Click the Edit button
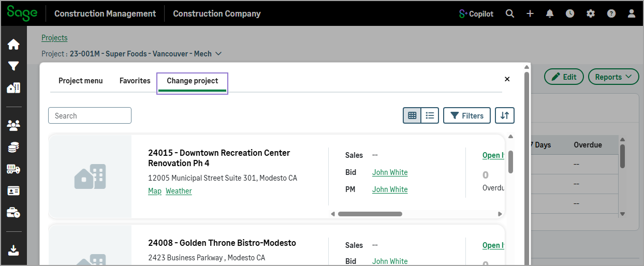Viewport: 644px width, 266px height. [x=564, y=77]
